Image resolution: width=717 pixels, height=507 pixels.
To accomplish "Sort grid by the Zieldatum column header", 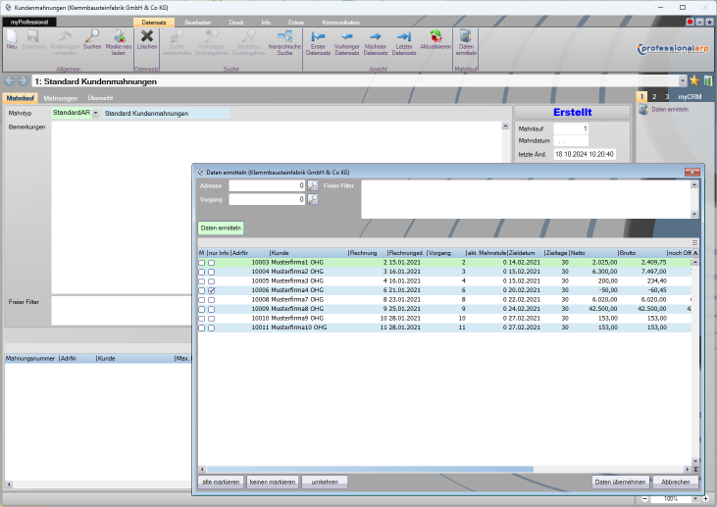I will 525,253.
